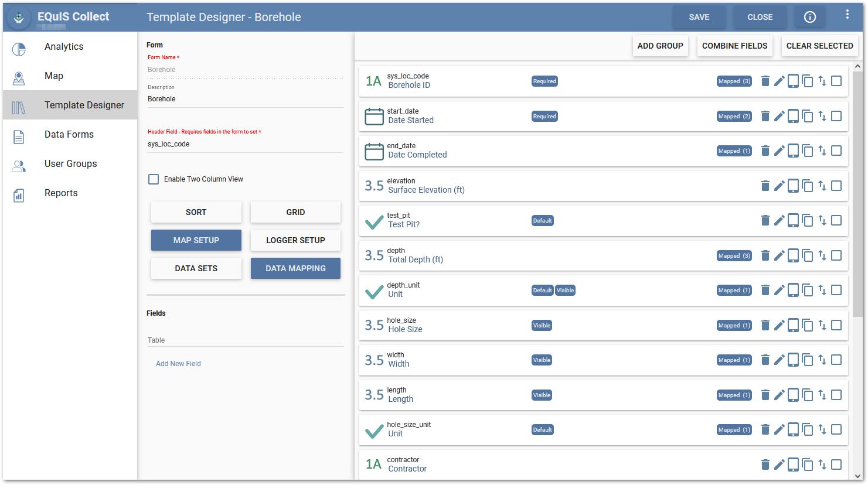
Task: Open LOGGER SETUP
Action: pyautogui.click(x=295, y=240)
